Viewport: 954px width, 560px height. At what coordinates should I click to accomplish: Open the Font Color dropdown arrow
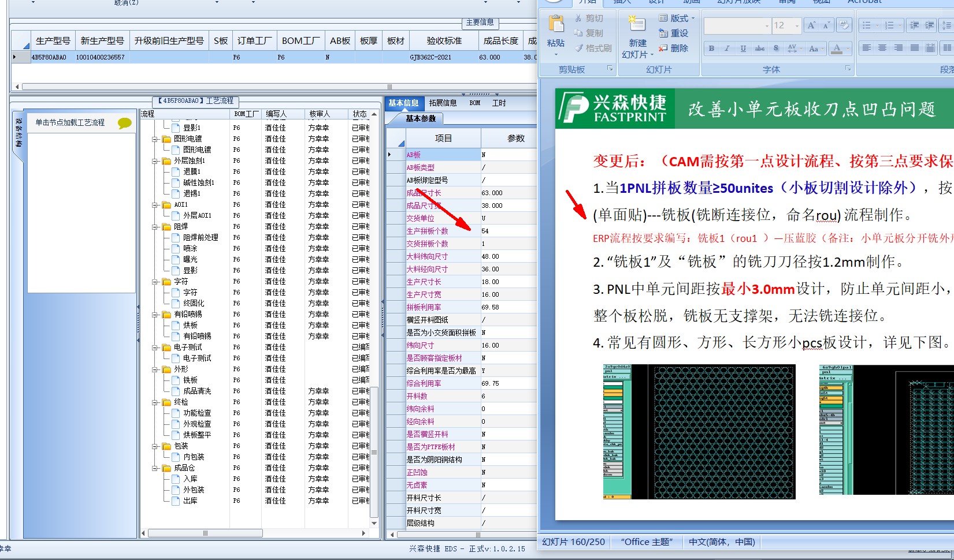click(848, 48)
